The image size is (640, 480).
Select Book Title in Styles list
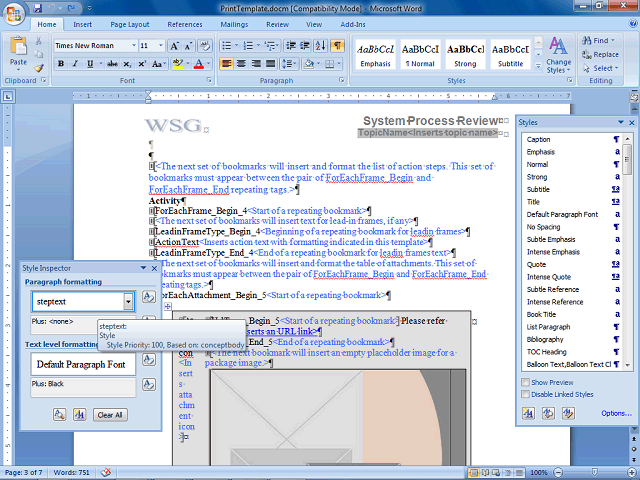click(x=572, y=314)
